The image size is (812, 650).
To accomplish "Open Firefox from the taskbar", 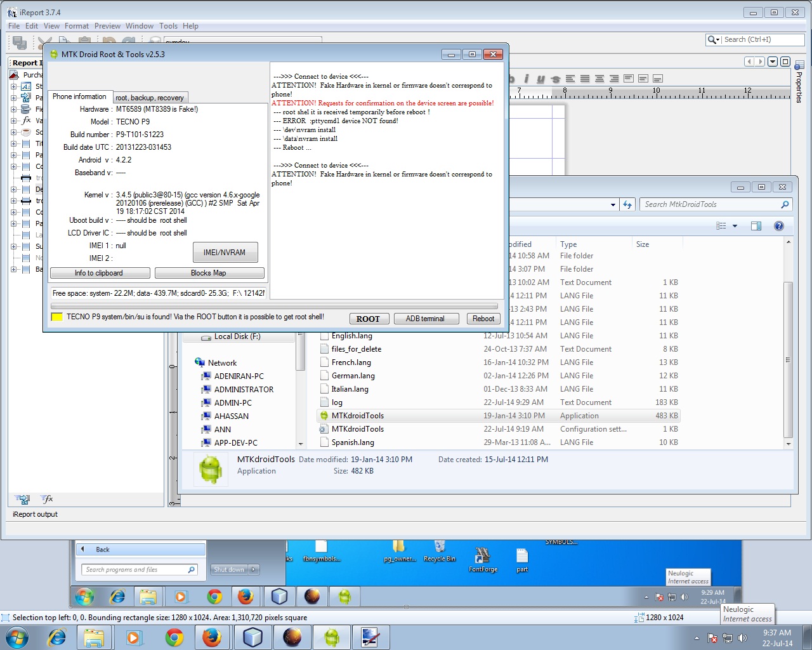I will click(213, 637).
